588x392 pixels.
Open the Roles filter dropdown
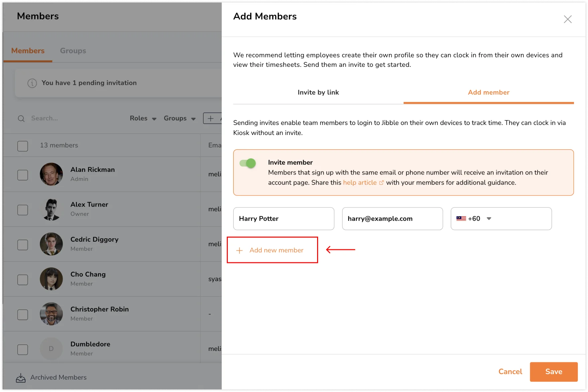143,118
